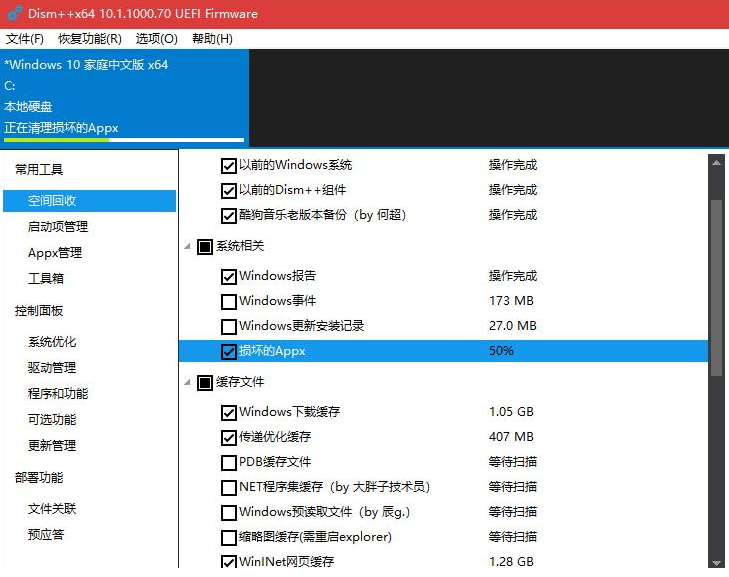
Task: Open the 恢复功能(R) menu
Action: [90, 39]
